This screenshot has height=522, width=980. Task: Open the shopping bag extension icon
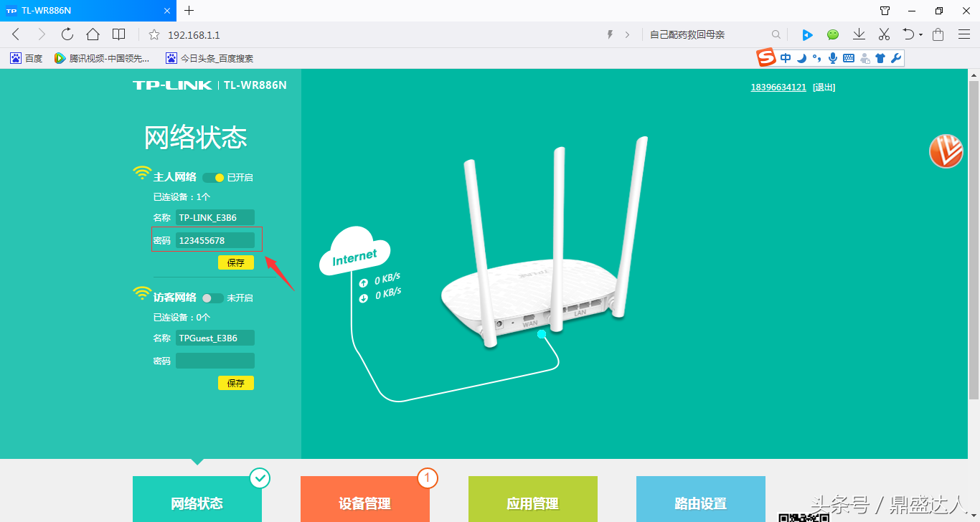click(938, 34)
